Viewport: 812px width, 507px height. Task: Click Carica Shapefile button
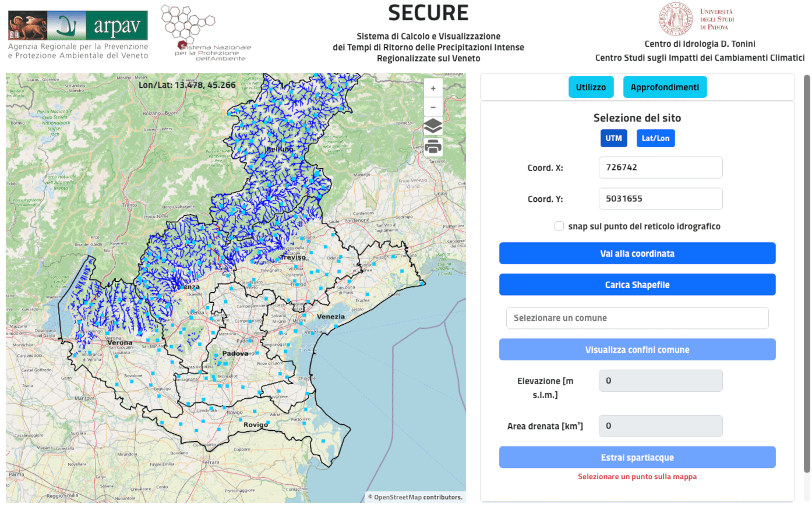click(x=637, y=285)
